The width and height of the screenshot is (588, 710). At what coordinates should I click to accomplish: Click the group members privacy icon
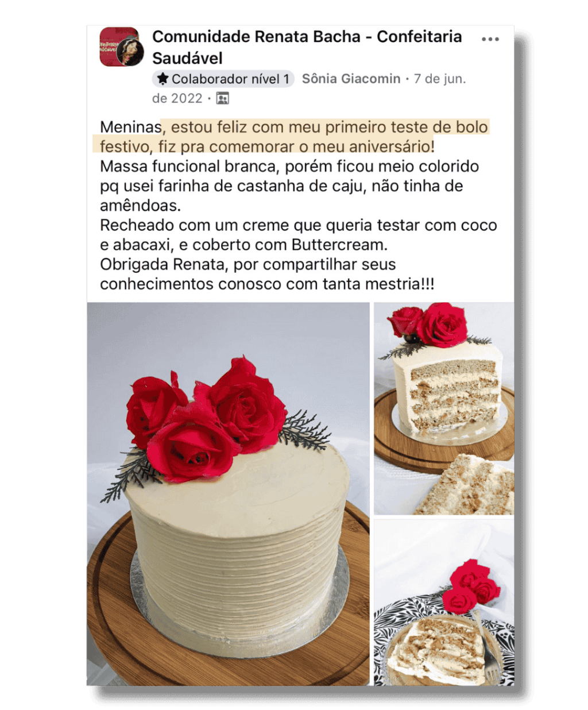coord(223,99)
